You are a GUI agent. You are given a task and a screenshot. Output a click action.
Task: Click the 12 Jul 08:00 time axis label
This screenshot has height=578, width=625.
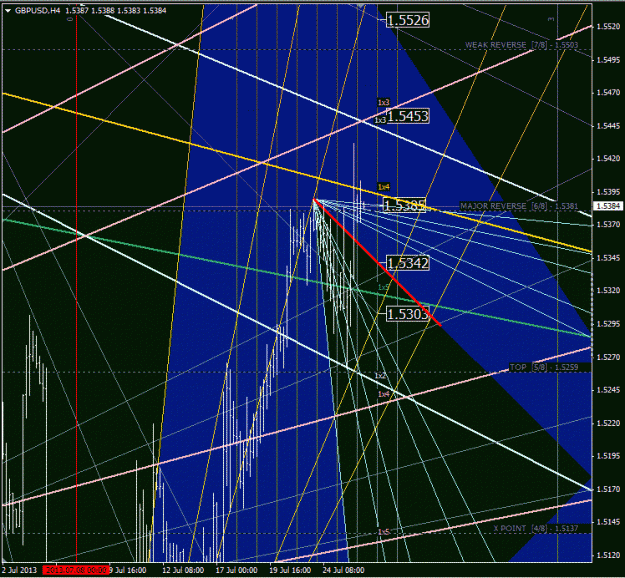[x=183, y=570]
